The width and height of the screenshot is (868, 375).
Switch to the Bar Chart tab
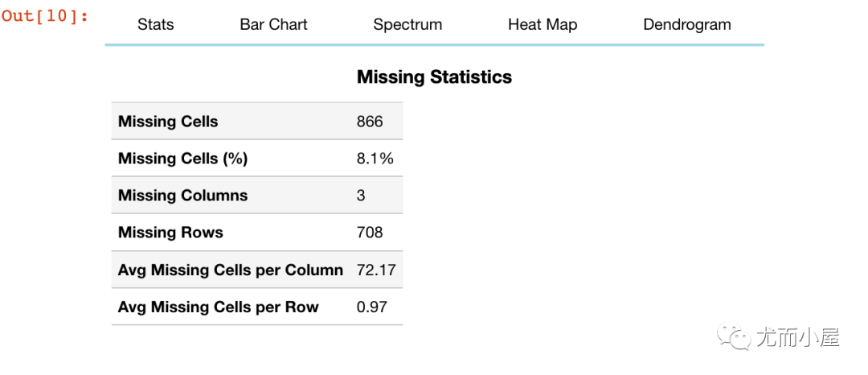pos(273,25)
